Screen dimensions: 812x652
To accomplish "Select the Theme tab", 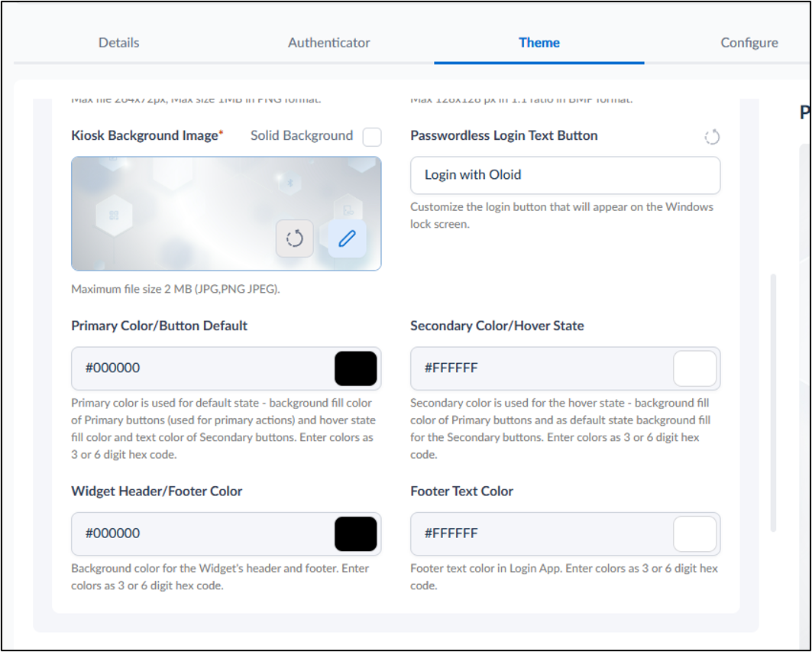I will click(x=539, y=43).
